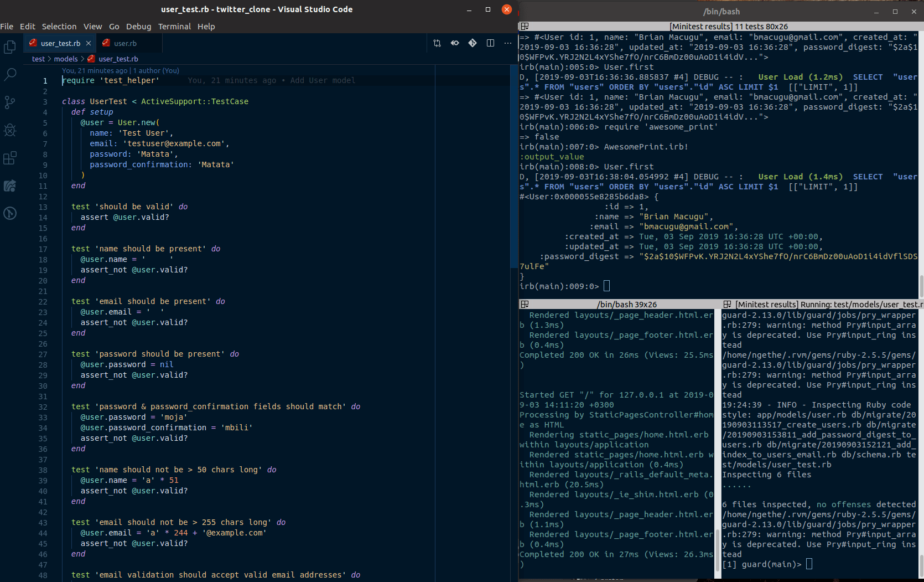Click the Git diamond editor icon
The height and width of the screenshot is (582, 924).
coord(473,43)
